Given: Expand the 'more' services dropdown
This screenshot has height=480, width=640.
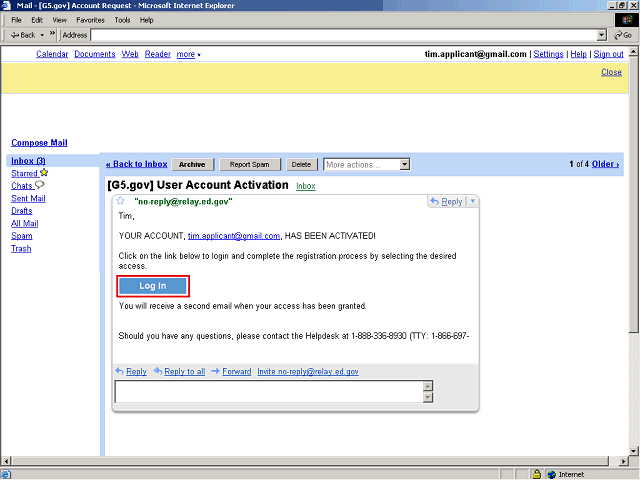Looking at the screenshot, I should [x=189, y=54].
